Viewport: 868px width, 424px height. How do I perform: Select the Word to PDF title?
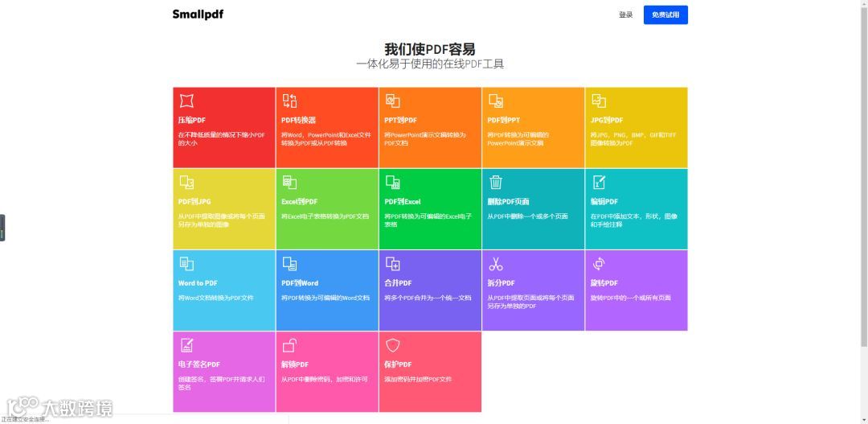198,283
